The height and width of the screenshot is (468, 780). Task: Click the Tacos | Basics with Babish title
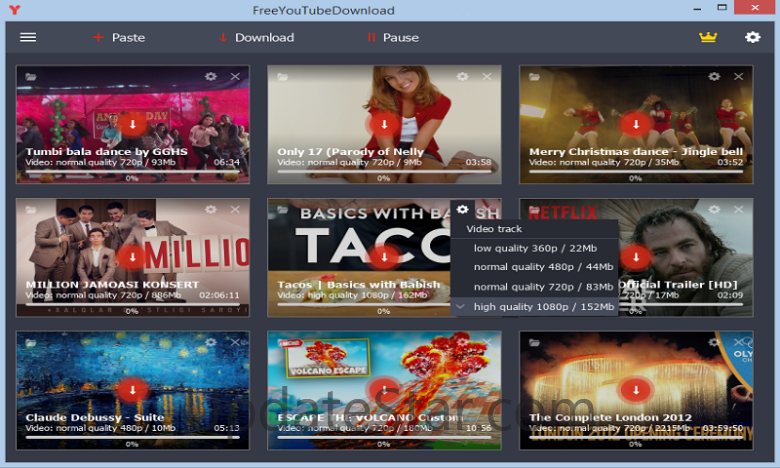[359, 284]
